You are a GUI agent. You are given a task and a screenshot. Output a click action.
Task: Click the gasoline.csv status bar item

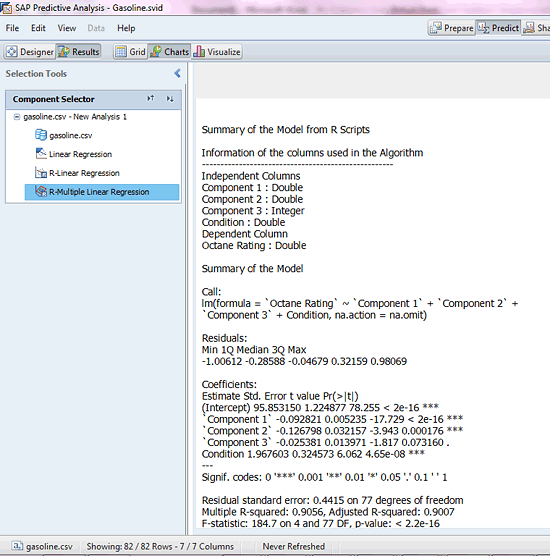42,546
